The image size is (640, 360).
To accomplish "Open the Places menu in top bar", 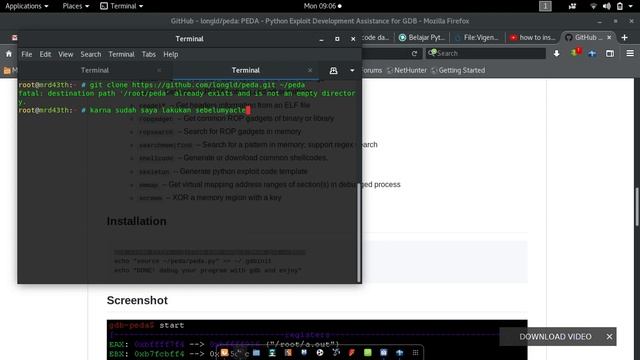I will (x=76, y=6).
